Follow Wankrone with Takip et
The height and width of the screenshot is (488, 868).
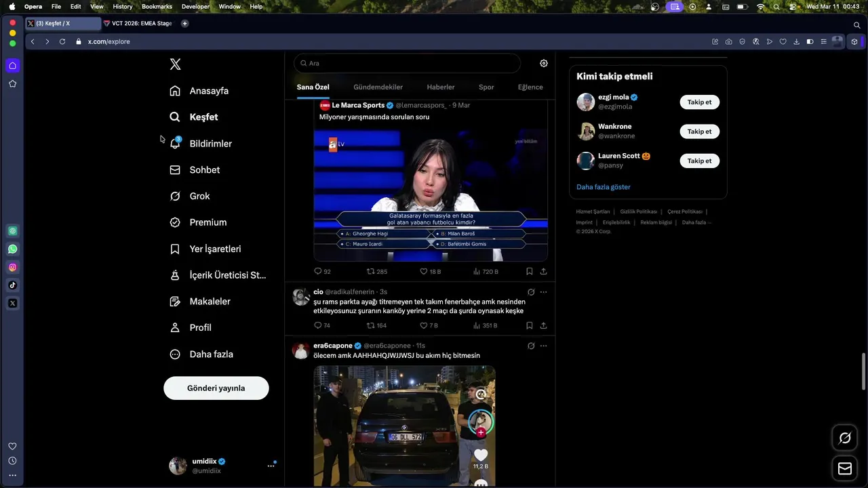699,131
